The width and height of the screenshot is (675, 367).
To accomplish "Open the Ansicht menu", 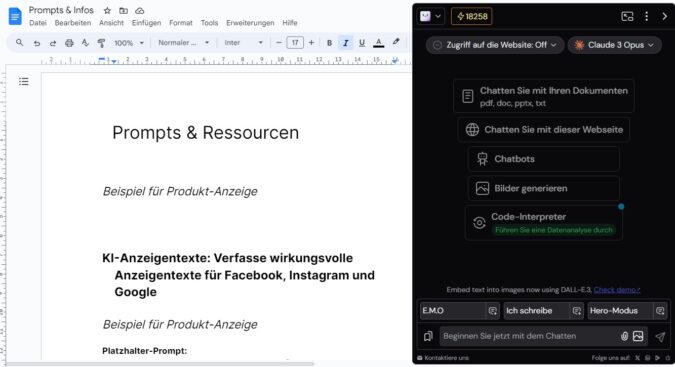I will [111, 23].
